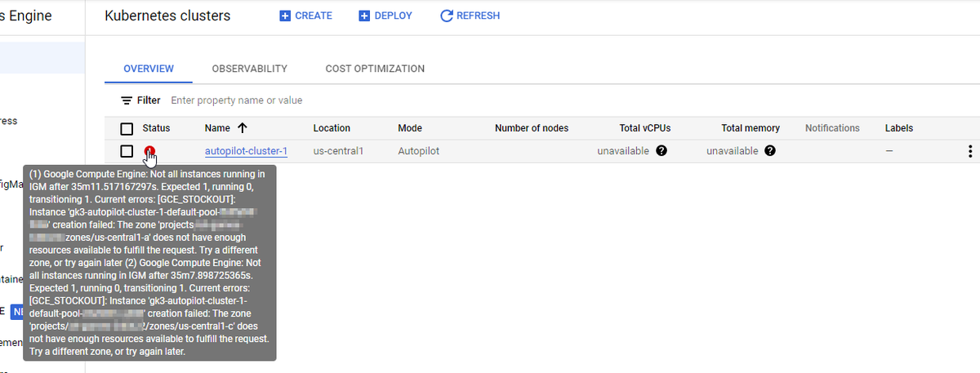Click the red error status icon
This screenshot has width=980, height=373.
[149, 150]
